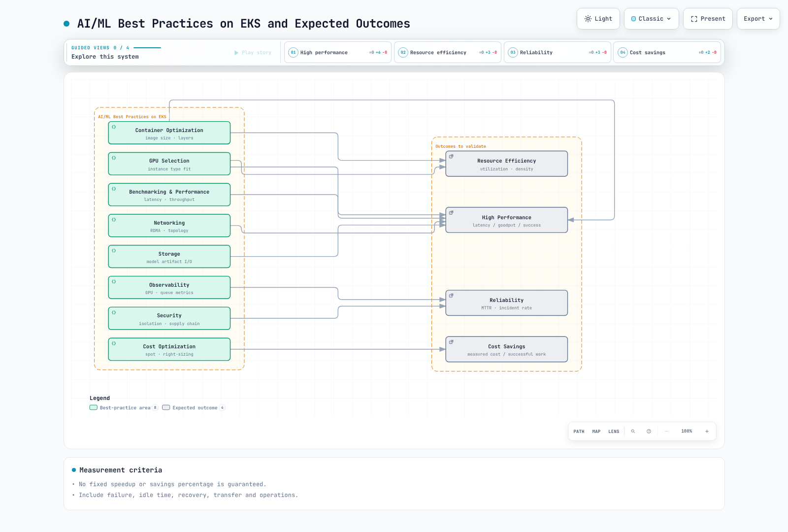The height and width of the screenshot is (532, 788).
Task: Select the Reliability outcome node title
Action: point(507,300)
